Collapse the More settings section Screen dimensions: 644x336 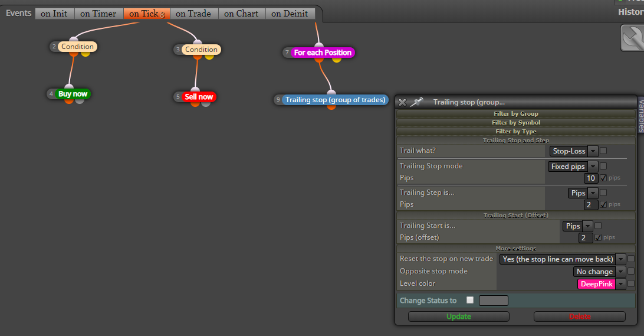516,249
